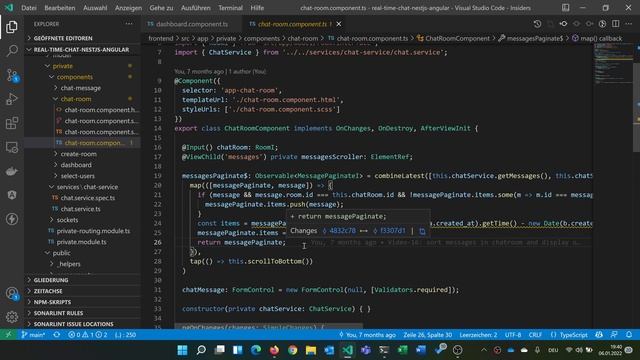The height and width of the screenshot is (360, 640).
Task: Change line ending CRLF in status bar
Action: pos(535,335)
